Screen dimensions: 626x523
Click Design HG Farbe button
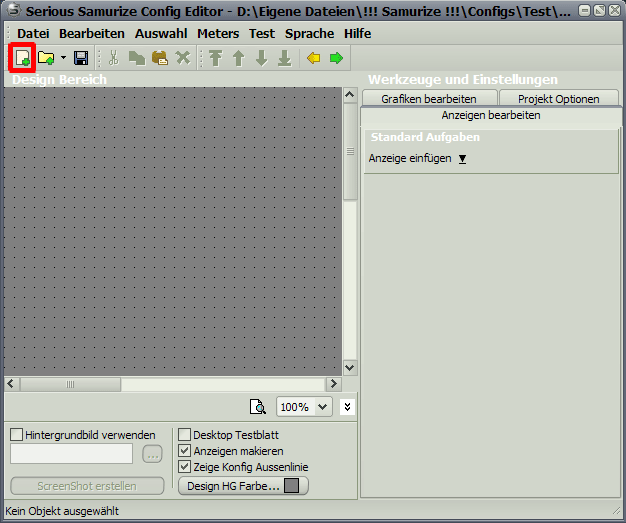tap(243, 486)
